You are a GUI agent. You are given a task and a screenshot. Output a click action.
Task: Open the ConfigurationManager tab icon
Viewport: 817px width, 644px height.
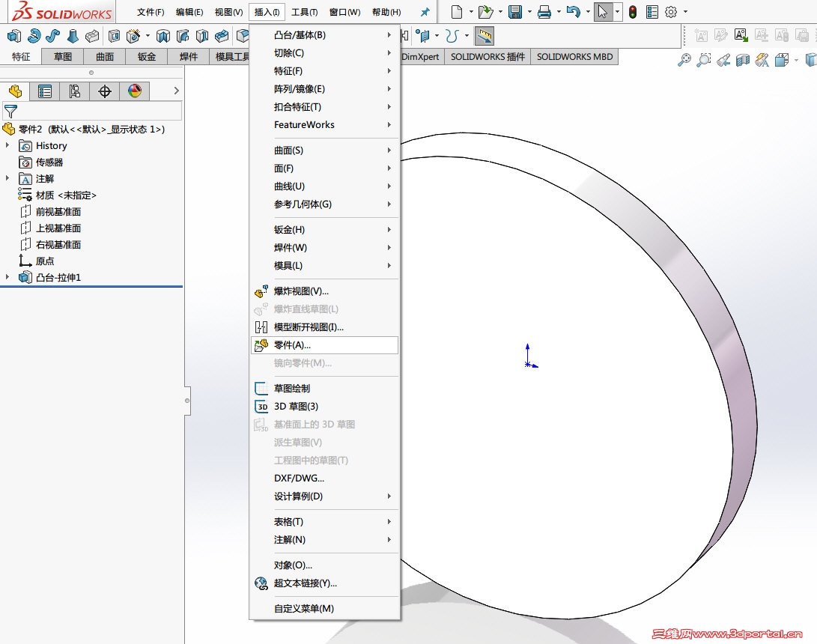tap(74, 91)
